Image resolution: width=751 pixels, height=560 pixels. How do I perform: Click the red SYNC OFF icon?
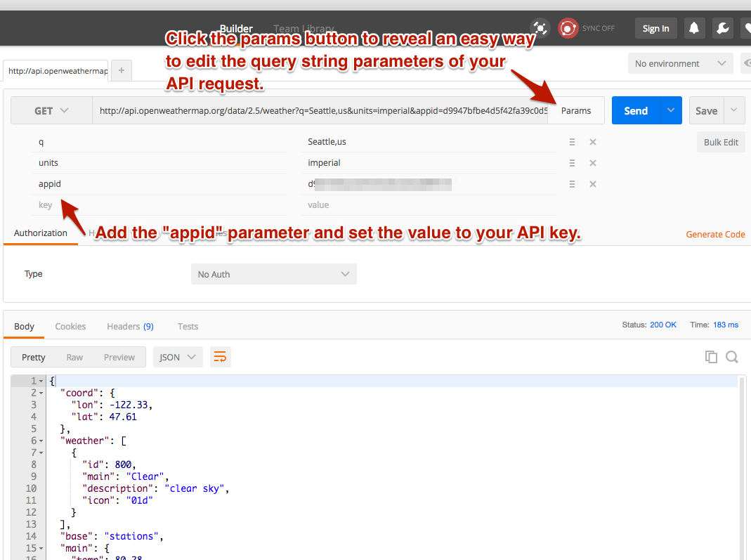(568, 28)
